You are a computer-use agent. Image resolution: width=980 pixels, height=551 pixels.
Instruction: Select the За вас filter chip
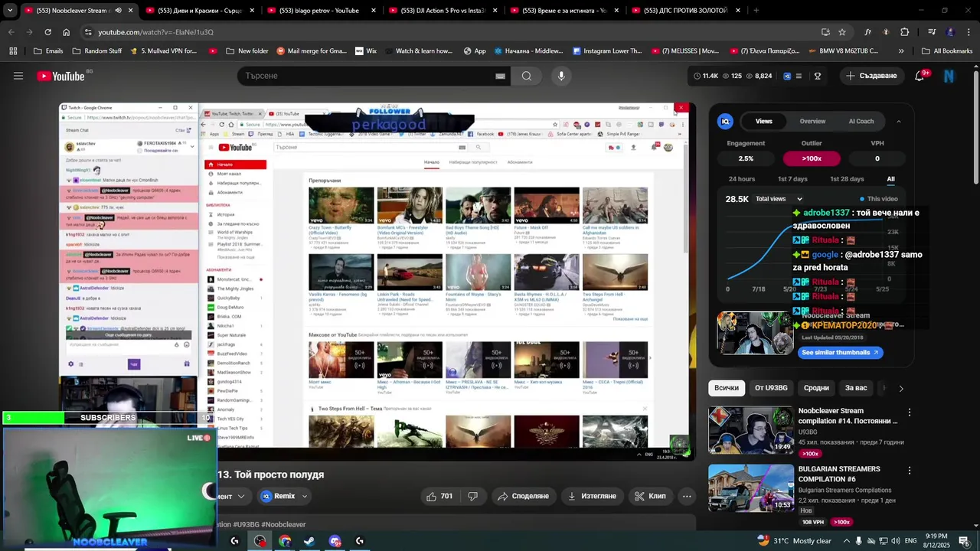pyautogui.click(x=856, y=388)
